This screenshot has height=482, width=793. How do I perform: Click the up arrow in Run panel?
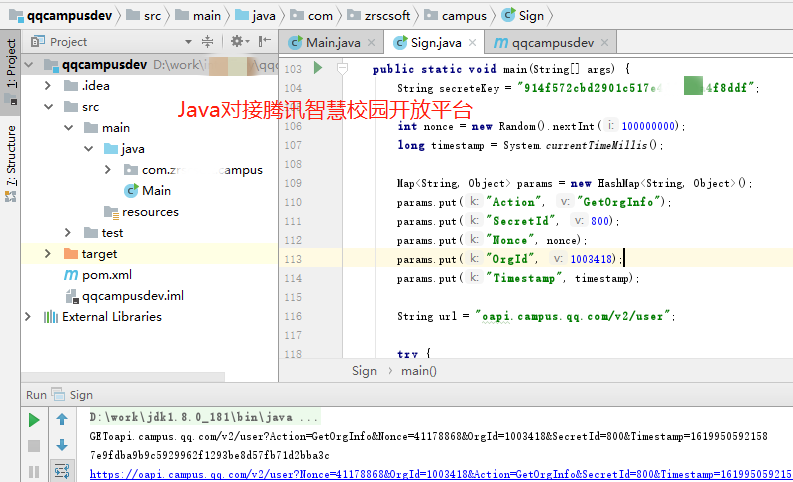coord(62,419)
